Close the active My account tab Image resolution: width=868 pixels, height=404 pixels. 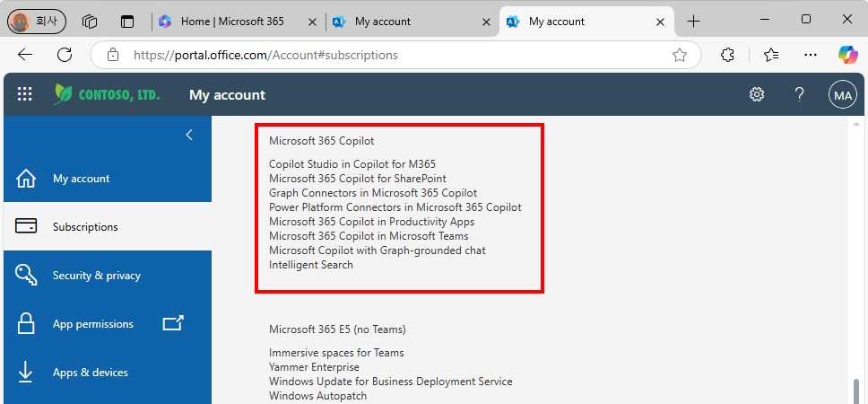coord(660,22)
